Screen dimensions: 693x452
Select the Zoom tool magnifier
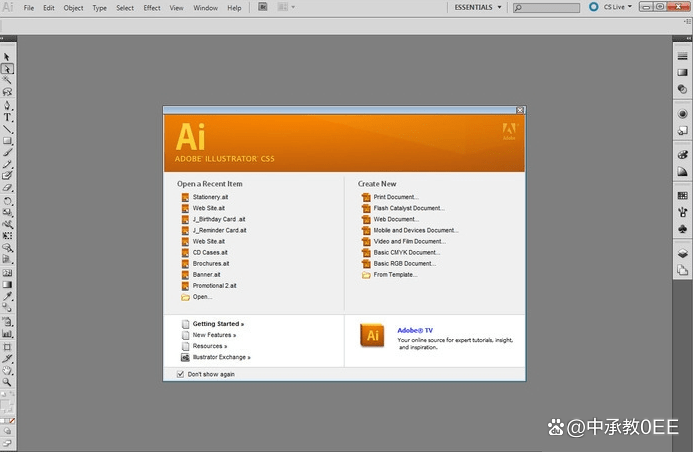point(7,382)
